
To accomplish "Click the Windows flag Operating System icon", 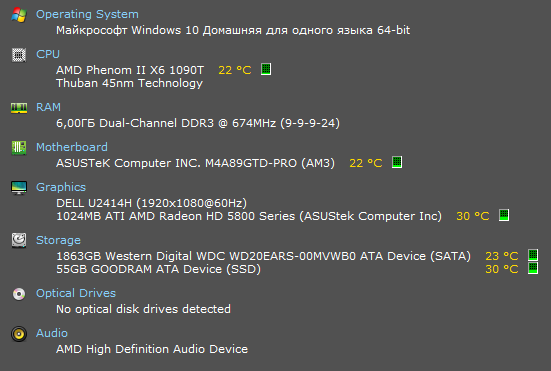I will (x=19, y=15).
